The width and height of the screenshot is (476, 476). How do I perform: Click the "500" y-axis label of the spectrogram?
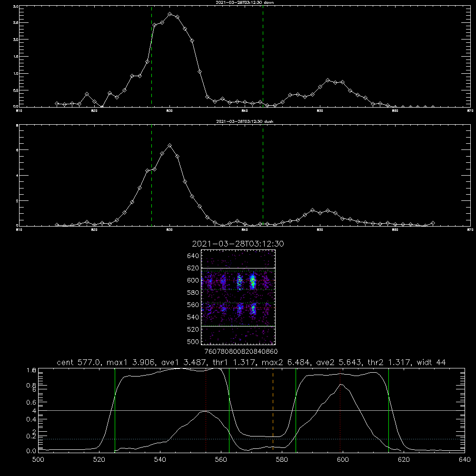(x=193, y=341)
